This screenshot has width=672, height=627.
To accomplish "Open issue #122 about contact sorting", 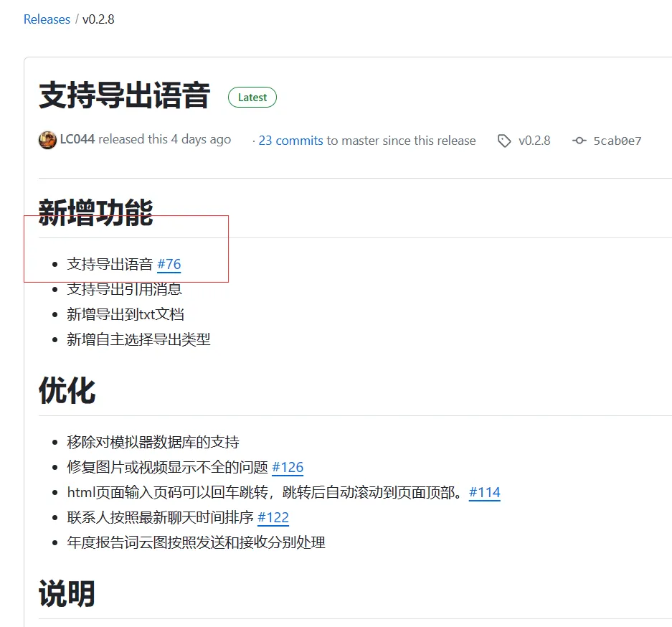I will point(273,517).
